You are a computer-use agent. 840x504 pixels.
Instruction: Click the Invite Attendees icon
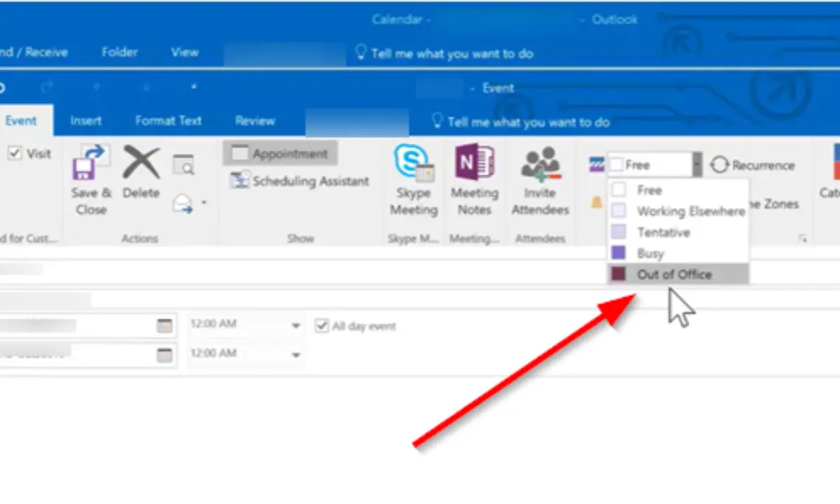[x=540, y=162]
